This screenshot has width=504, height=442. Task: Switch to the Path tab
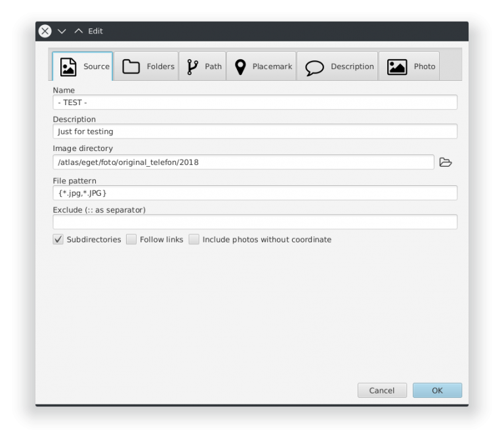(203, 66)
